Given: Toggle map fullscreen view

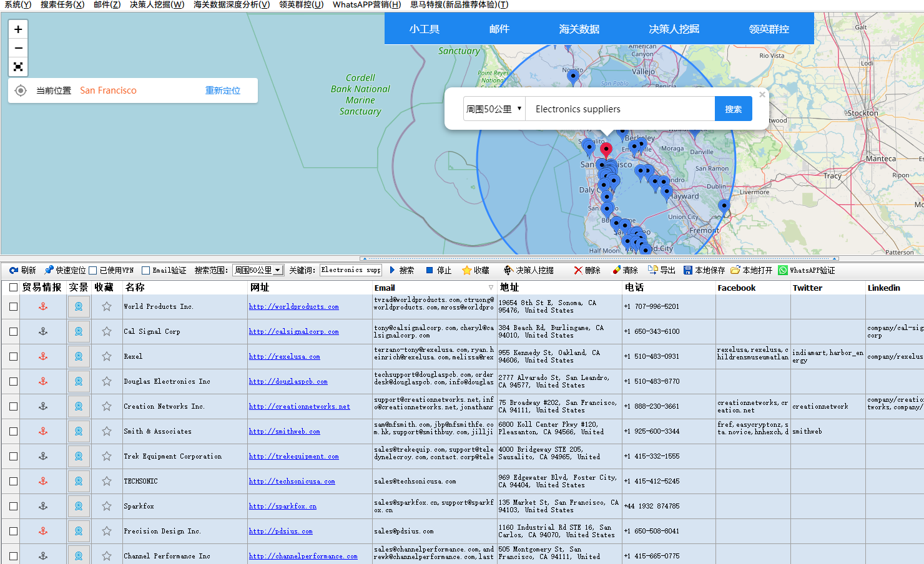Looking at the screenshot, I should 18,67.
